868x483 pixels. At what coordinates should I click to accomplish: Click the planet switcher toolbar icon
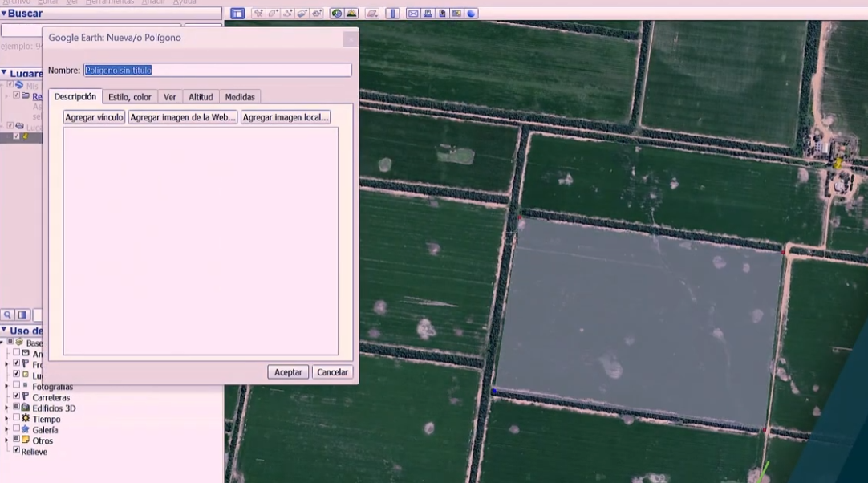[372, 14]
